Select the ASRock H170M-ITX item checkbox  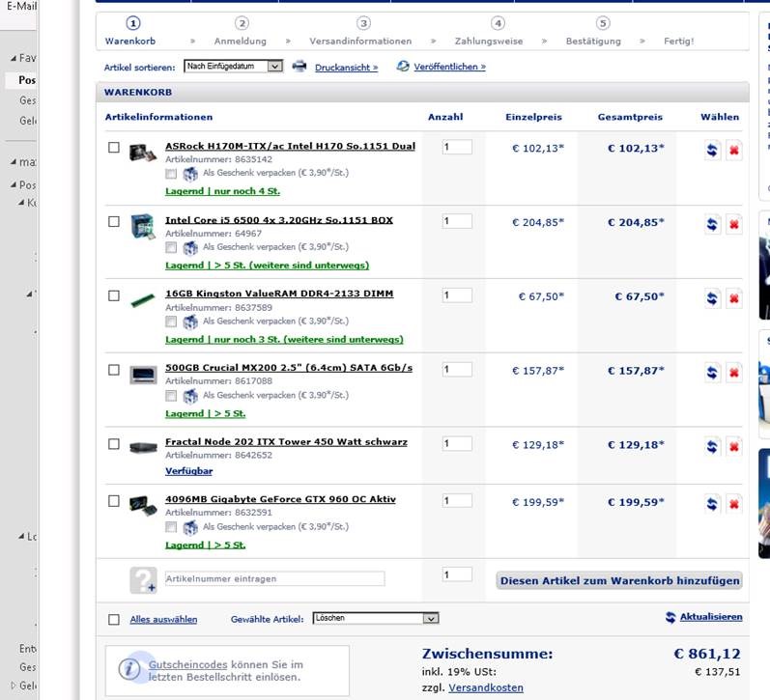point(113,148)
